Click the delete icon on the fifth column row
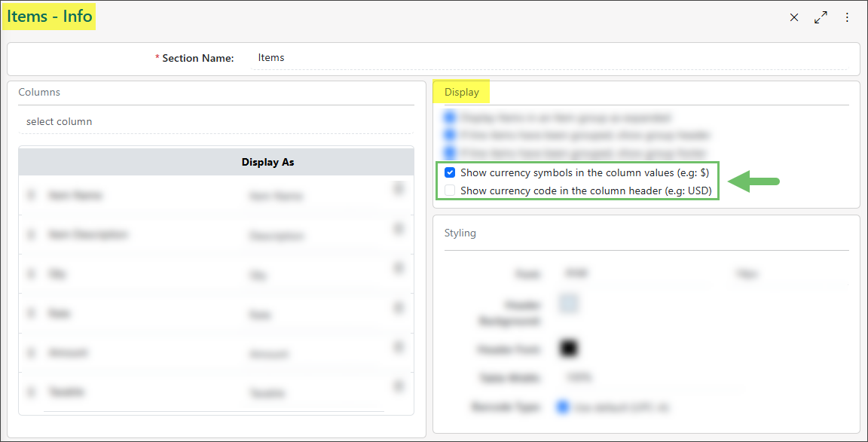This screenshot has width=868, height=442. pyautogui.click(x=399, y=348)
